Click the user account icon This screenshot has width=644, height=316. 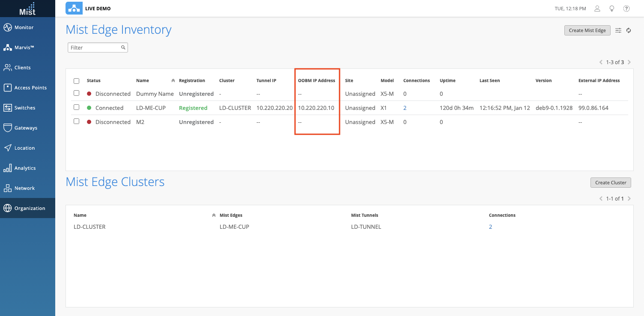pos(597,9)
